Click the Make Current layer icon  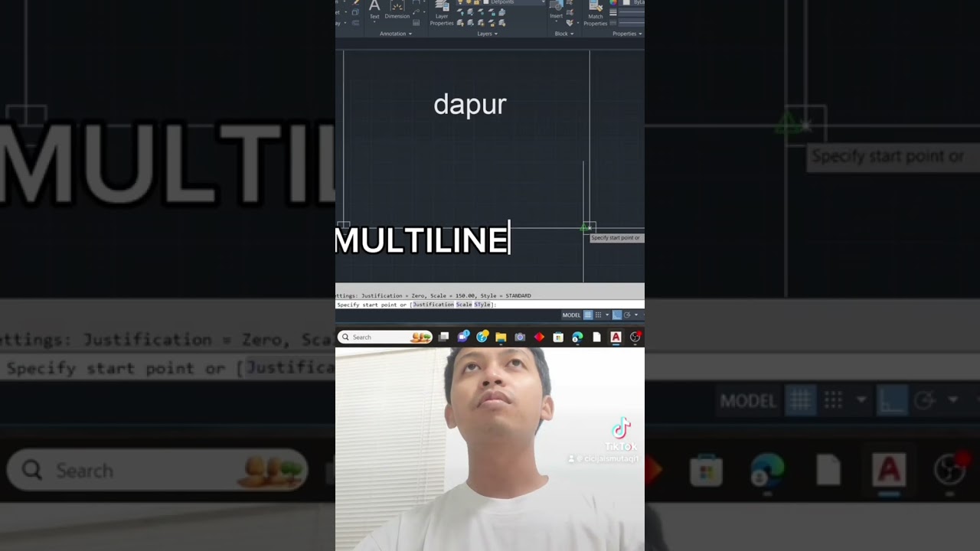(x=502, y=11)
